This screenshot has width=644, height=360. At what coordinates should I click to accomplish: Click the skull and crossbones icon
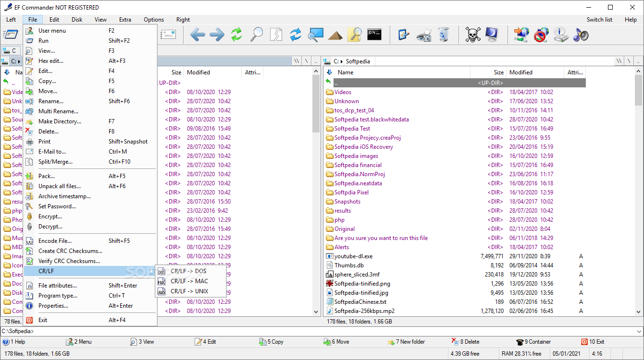473,35
